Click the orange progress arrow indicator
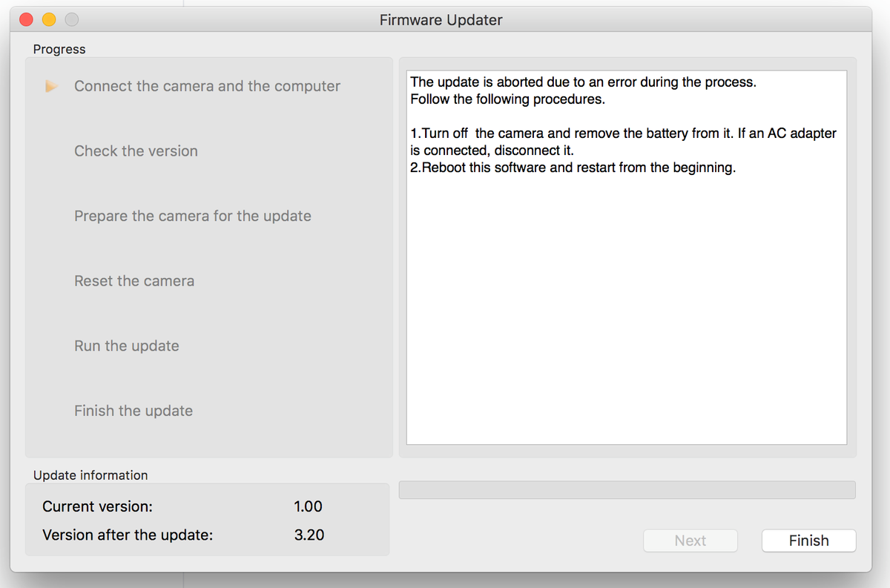The width and height of the screenshot is (890, 588). pos(51,87)
